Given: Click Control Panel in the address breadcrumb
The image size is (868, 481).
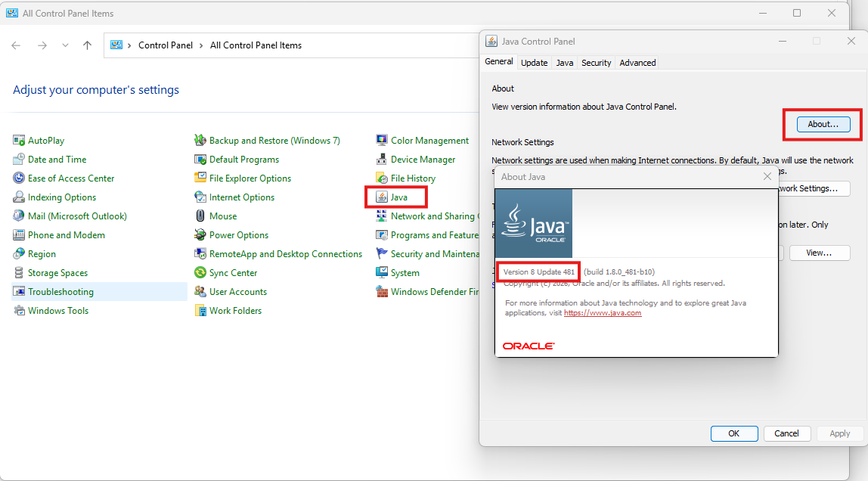Looking at the screenshot, I should click(x=166, y=45).
